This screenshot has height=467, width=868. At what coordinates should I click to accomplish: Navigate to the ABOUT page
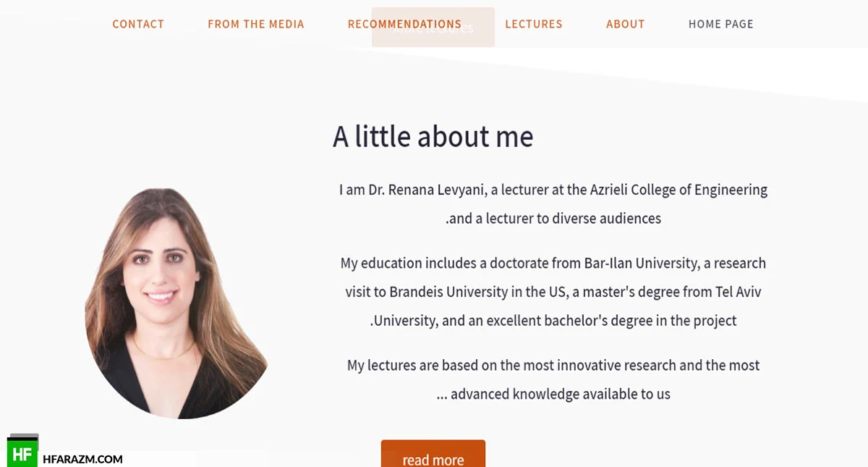pyautogui.click(x=626, y=24)
